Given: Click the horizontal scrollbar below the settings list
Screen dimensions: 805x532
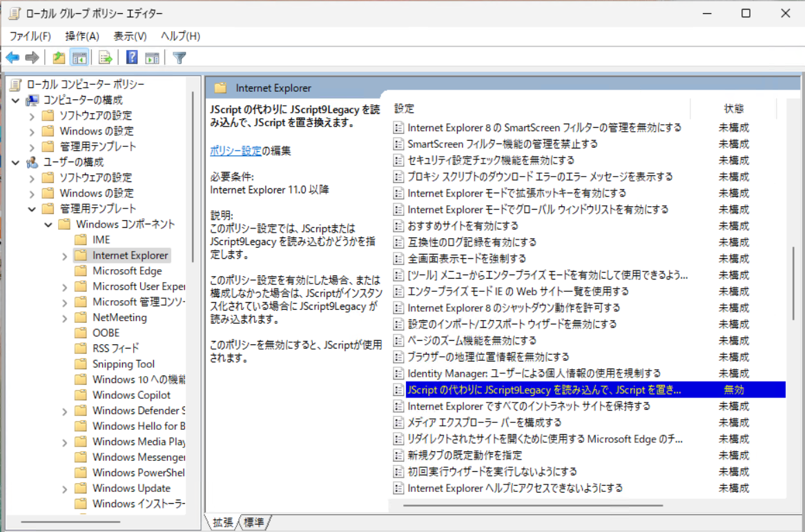Looking at the screenshot, I should point(533,505).
